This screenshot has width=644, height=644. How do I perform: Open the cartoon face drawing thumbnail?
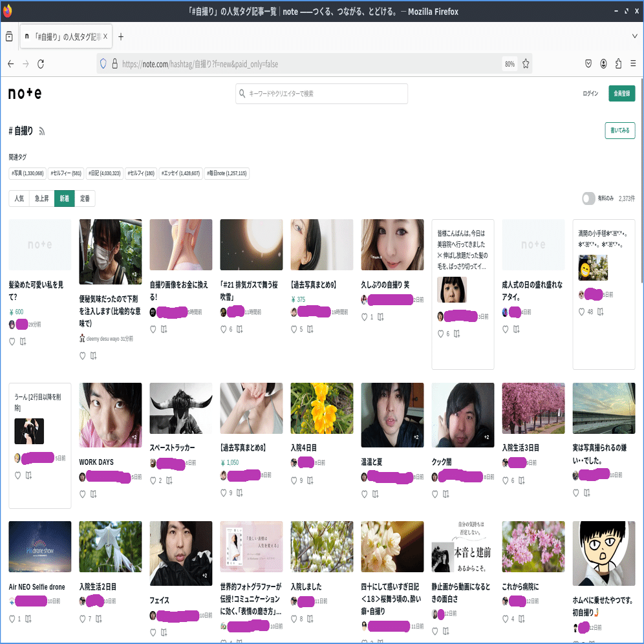coord(604,553)
